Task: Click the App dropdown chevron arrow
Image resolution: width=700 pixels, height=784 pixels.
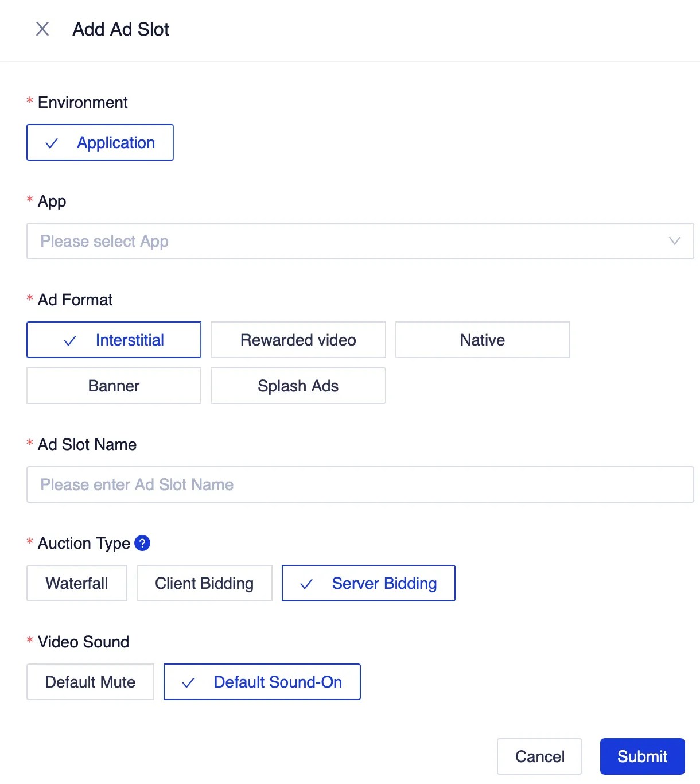Action: pyautogui.click(x=675, y=241)
